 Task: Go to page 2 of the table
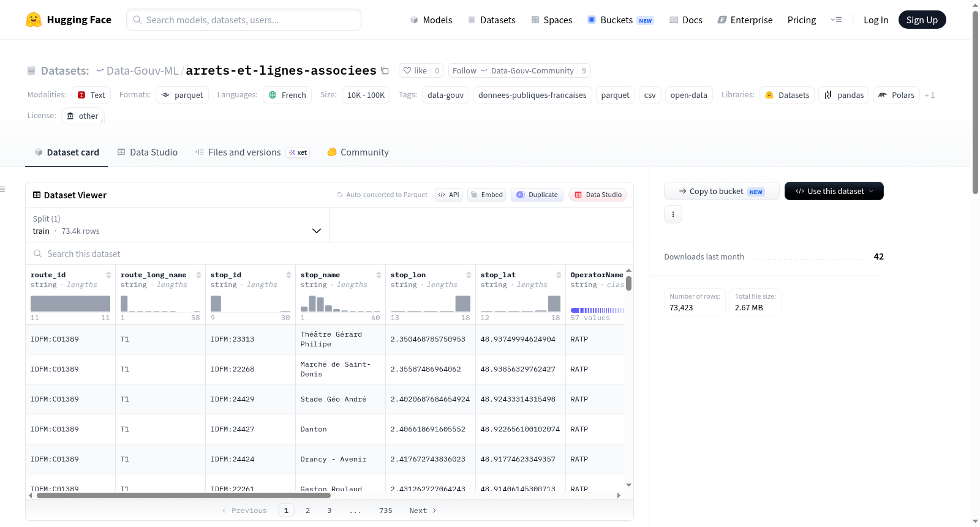(x=307, y=510)
